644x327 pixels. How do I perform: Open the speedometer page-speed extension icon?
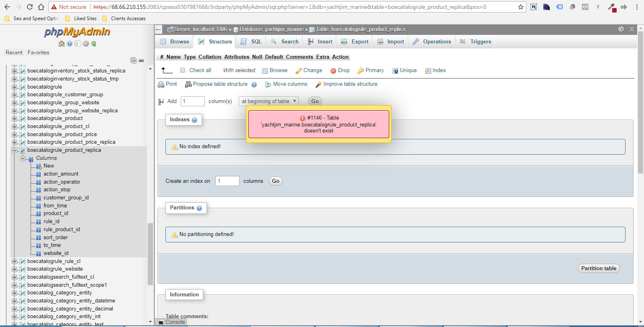point(546,7)
